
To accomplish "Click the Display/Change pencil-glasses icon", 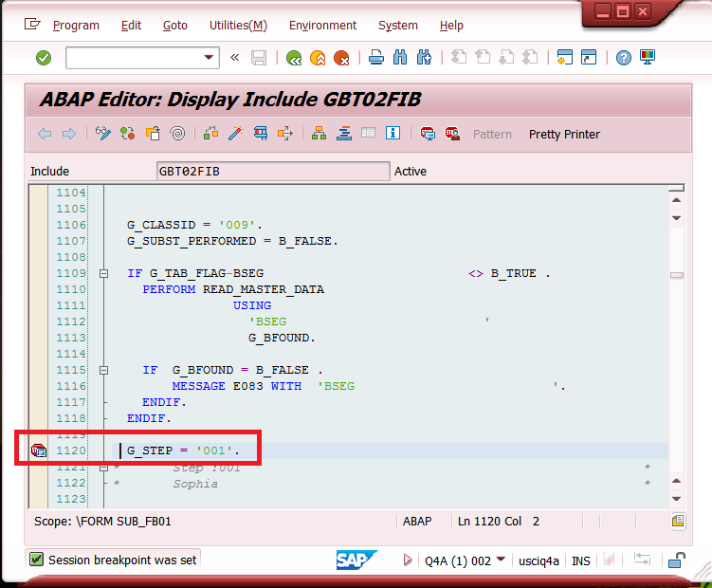I will 103,134.
